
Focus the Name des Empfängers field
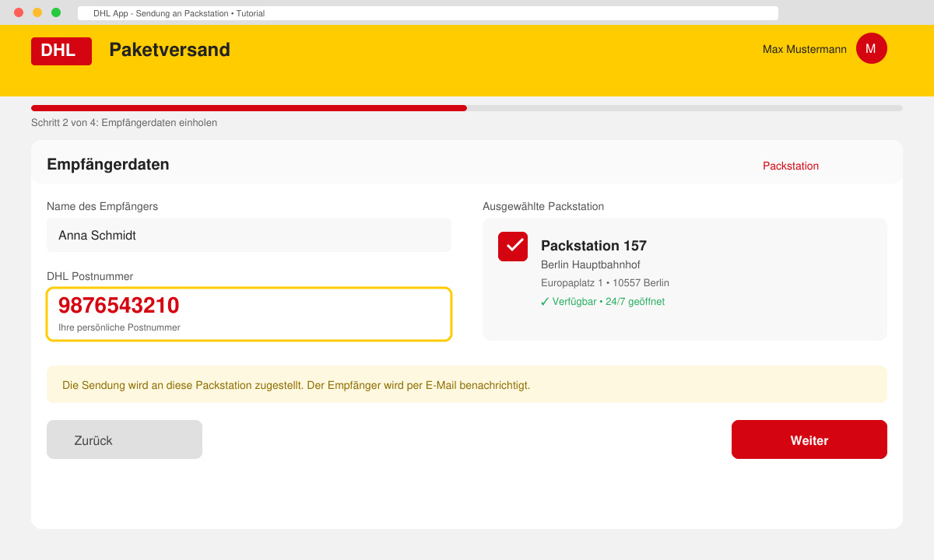click(x=249, y=235)
